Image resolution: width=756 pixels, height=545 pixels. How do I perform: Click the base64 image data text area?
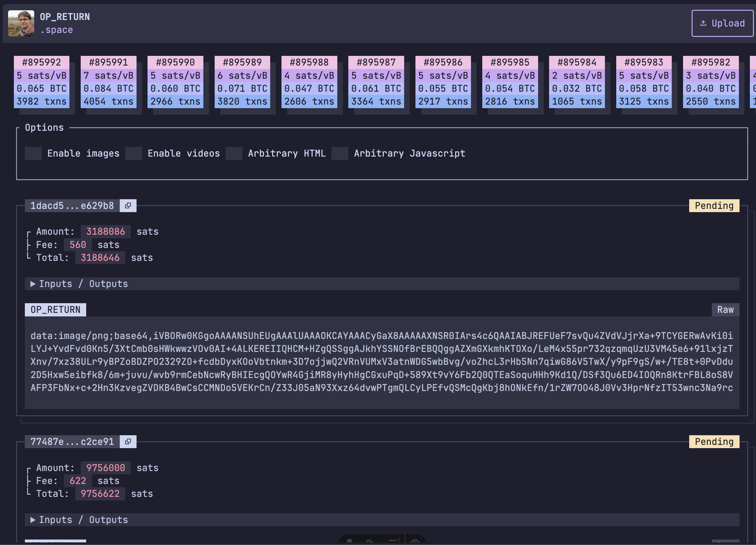click(382, 362)
